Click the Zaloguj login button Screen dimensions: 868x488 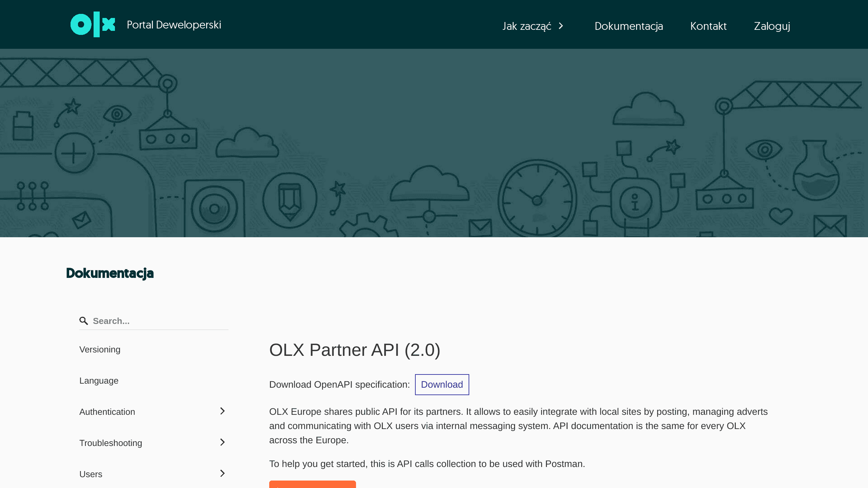point(771,25)
